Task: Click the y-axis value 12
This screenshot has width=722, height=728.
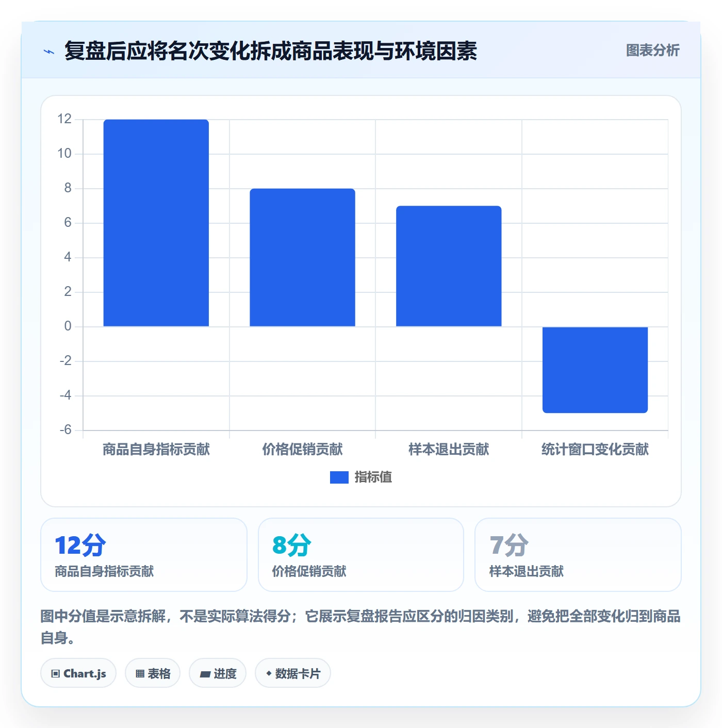Action: click(x=64, y=119)
